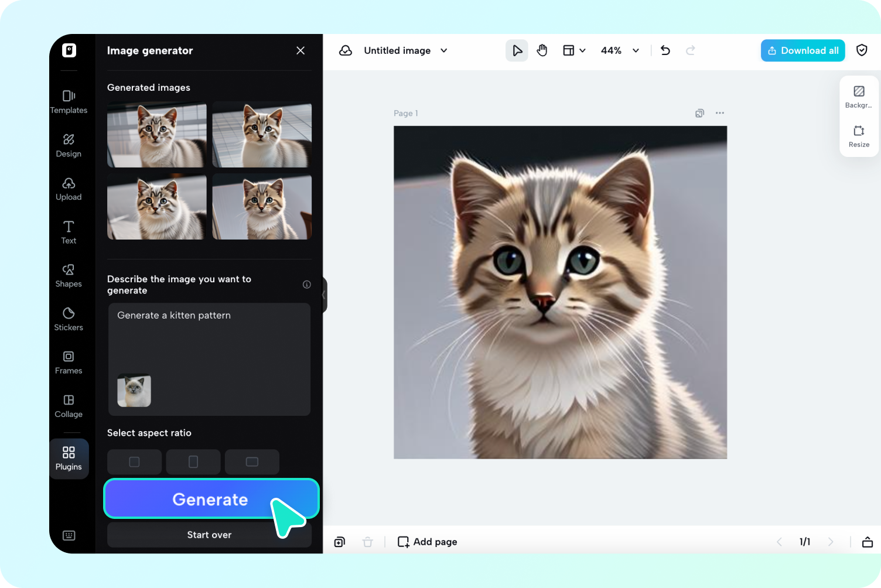Click the CapCut logo icon
This screenshot has height=588, width=881.
[69, 50]
